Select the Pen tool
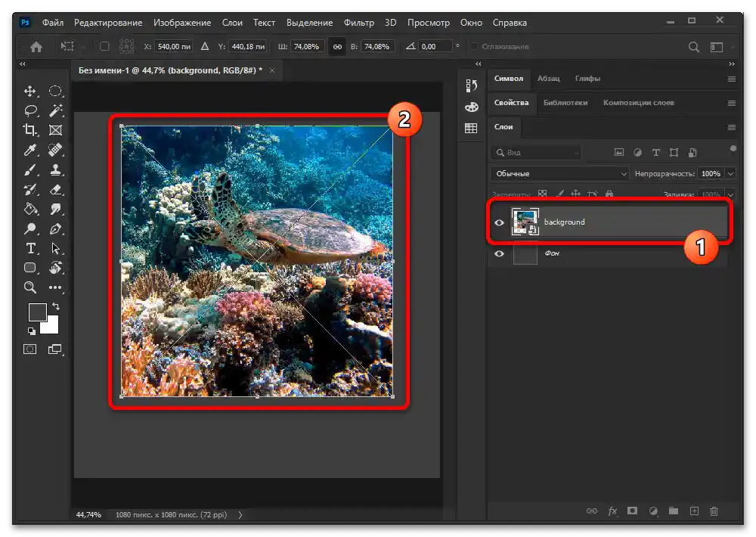The height and width of the screenshot is (537, 756). click(55, 228)
